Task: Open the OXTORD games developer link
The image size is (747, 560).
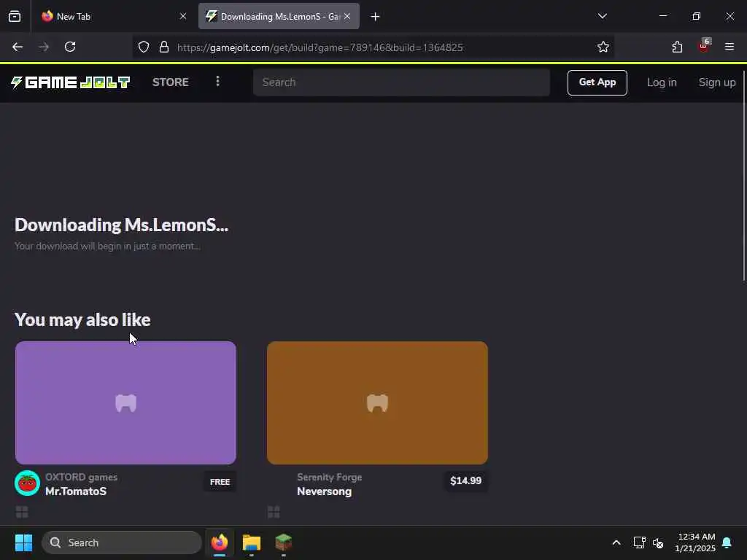Action: (81, 477)
